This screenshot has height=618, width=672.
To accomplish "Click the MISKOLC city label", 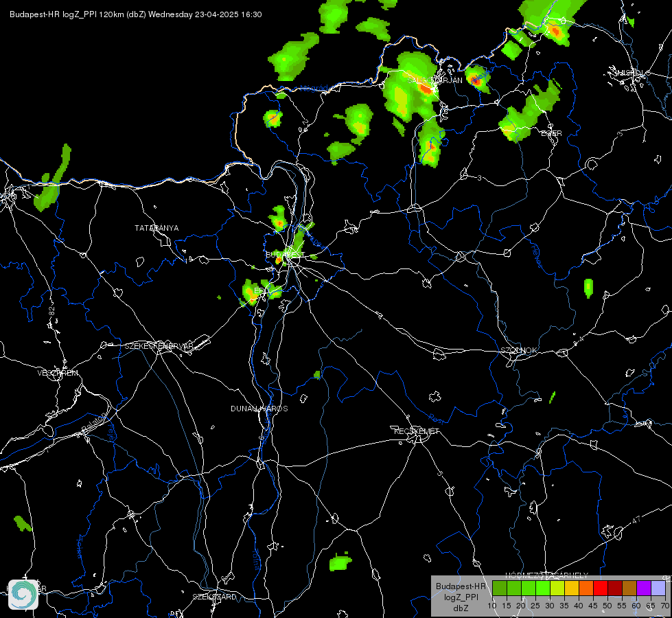I will click(x=632, y=73).
